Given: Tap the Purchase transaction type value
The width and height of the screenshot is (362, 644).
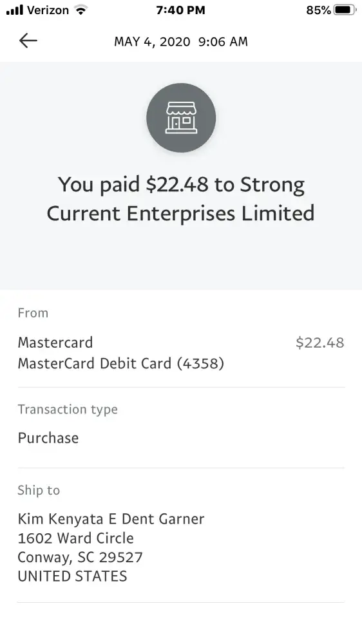Looking at the screenshot, I should 48,438.
